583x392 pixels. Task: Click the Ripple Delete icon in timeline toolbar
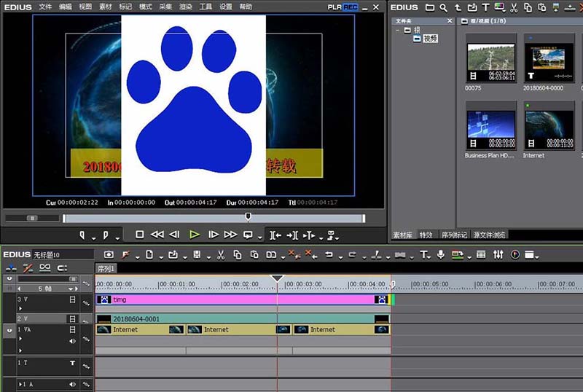(x=311, y=254)
